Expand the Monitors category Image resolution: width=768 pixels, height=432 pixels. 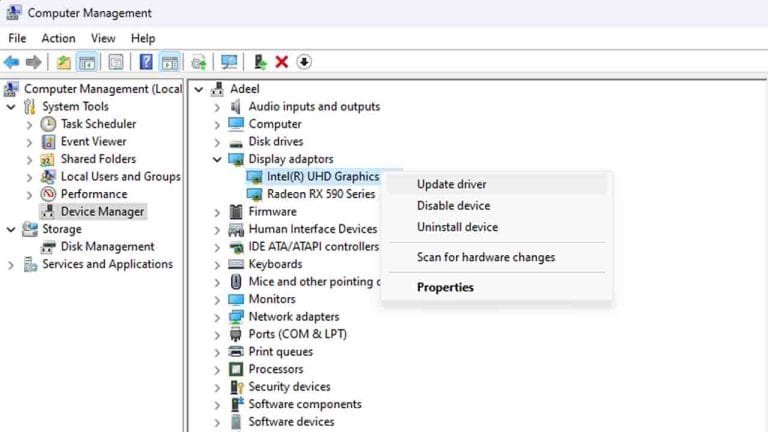(x=217, y=300)
